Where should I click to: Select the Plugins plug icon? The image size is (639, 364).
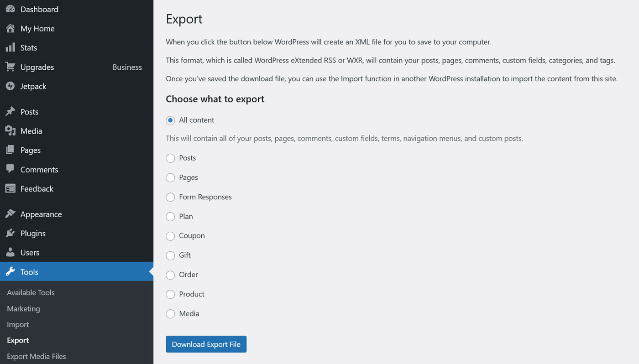click(x=10, y=233)
